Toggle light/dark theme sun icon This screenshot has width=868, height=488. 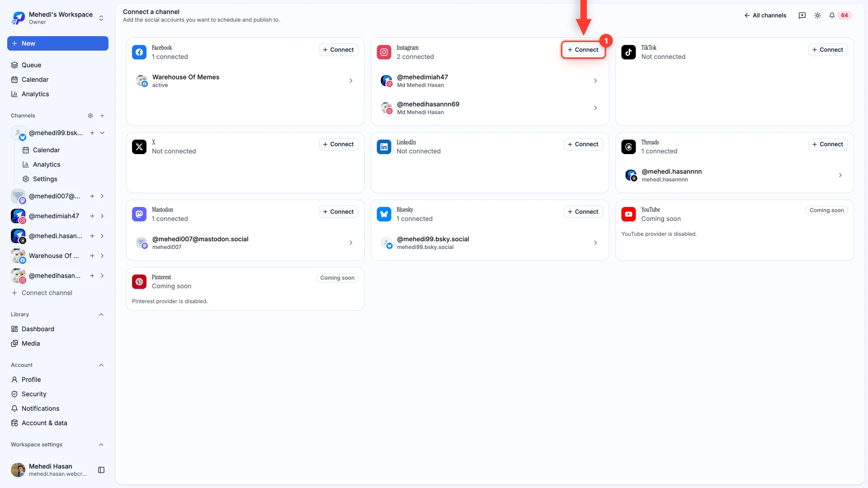coord(817,15)
